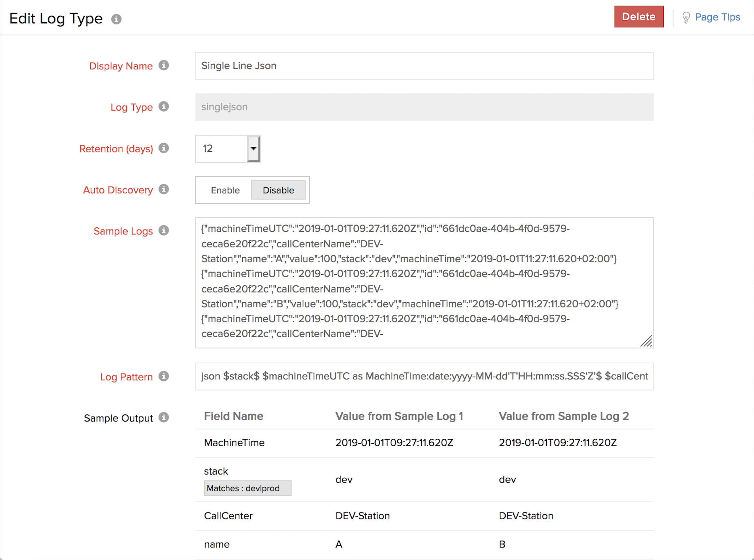Click the disabled singlejson Log Type field
The height and width of the screenshot is (560, 754).
[x=424, y=107]
